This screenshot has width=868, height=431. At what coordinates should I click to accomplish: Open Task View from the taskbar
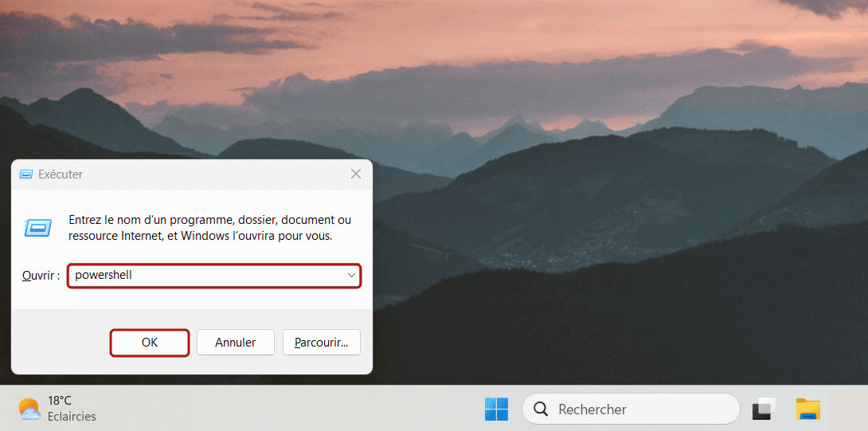764,409
